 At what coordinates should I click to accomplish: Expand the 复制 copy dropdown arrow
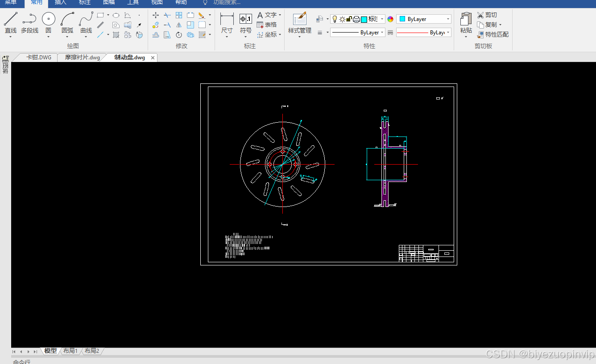(500, 25)
